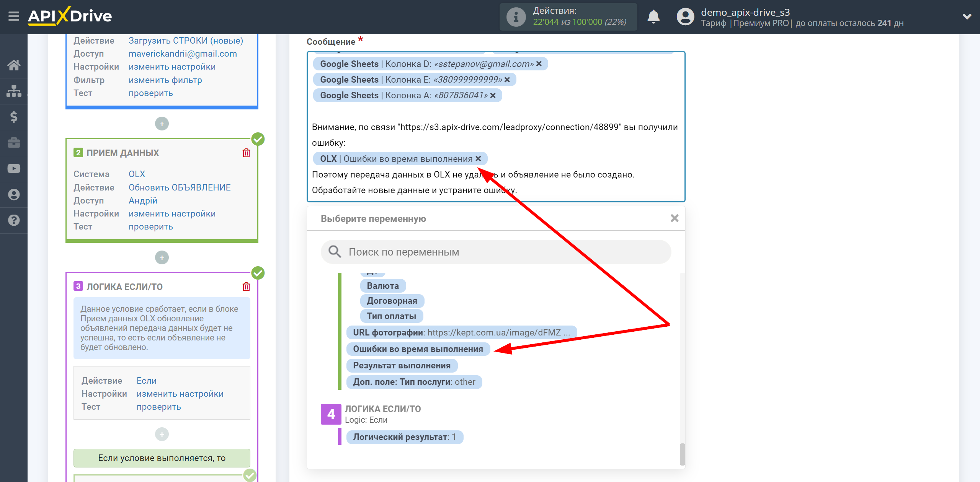Delete the ЛОГИКА ЕСЛИ/ТО block via trash icon
The height and width of the screenshot is (482, 980).
246,287
